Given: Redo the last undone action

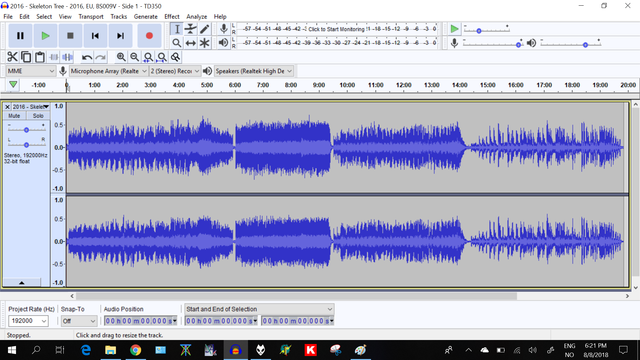Looking at the screenshot, I should click(100, 57).
